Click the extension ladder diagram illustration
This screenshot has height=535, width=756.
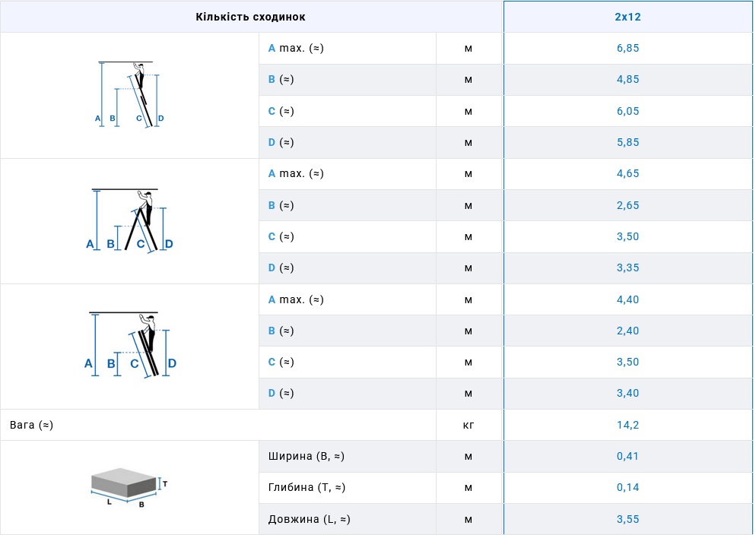[x=129, y=94]
